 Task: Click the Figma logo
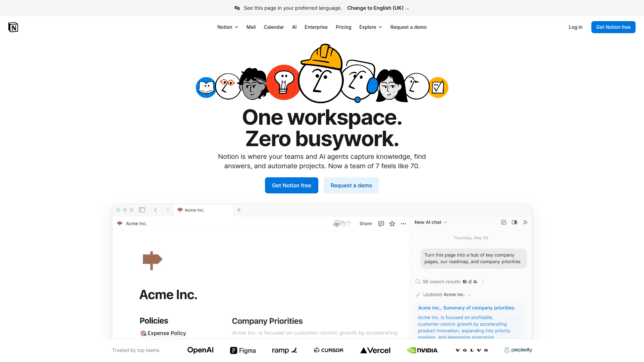coord(243,350)
